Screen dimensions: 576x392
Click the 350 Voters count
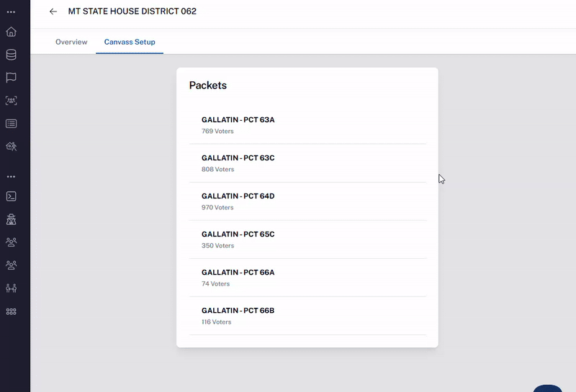[x=218, y=245]
